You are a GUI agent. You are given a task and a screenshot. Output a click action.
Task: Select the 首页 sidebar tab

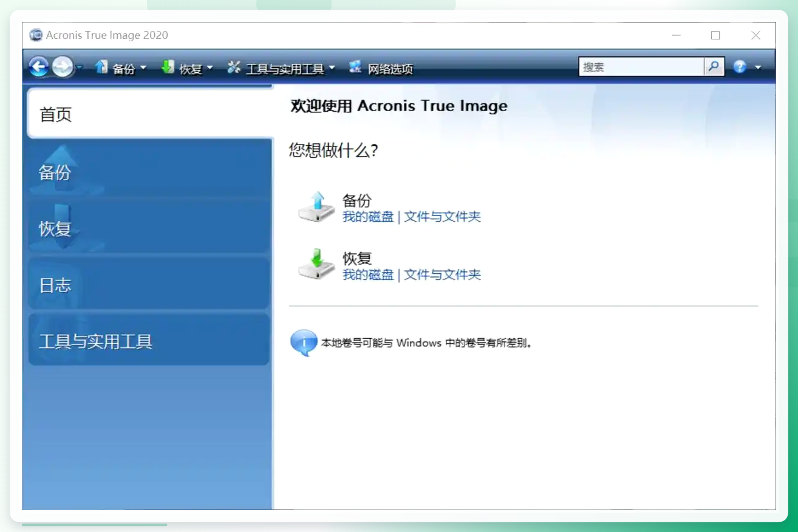pyautogui.click(x=149, y=114)
